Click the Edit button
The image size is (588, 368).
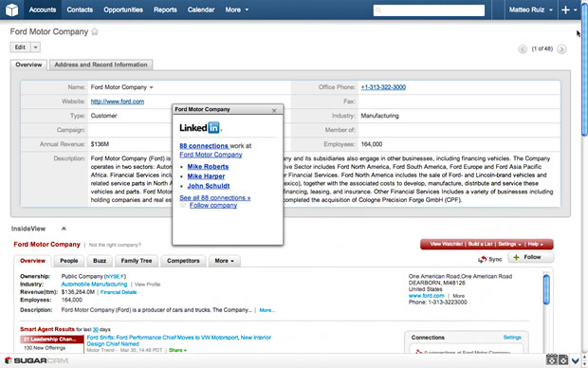pos(20,47)
